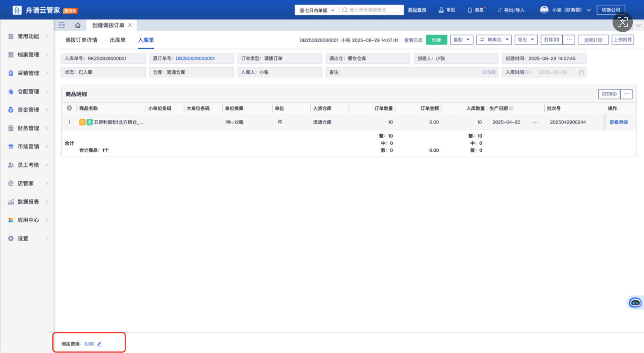Click 查看明细 in the product row
This screenshot has width=644, height=353.
(618, 122)
